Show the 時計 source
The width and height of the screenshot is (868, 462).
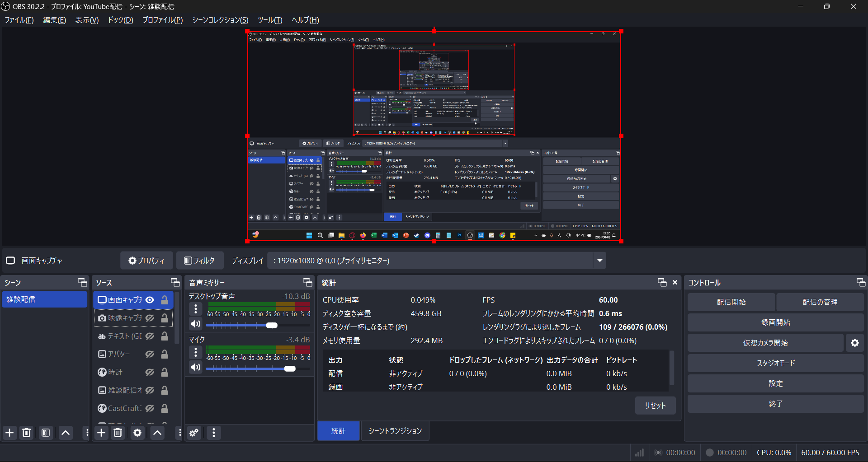[150, 372]
